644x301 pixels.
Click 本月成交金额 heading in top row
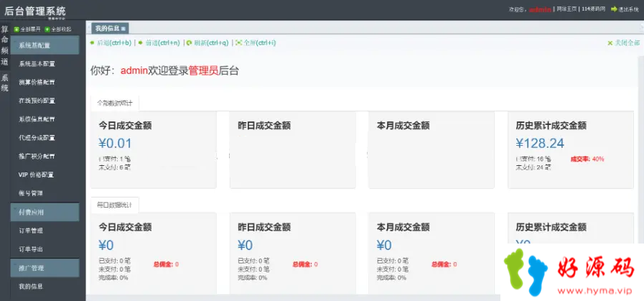point(403,126)
